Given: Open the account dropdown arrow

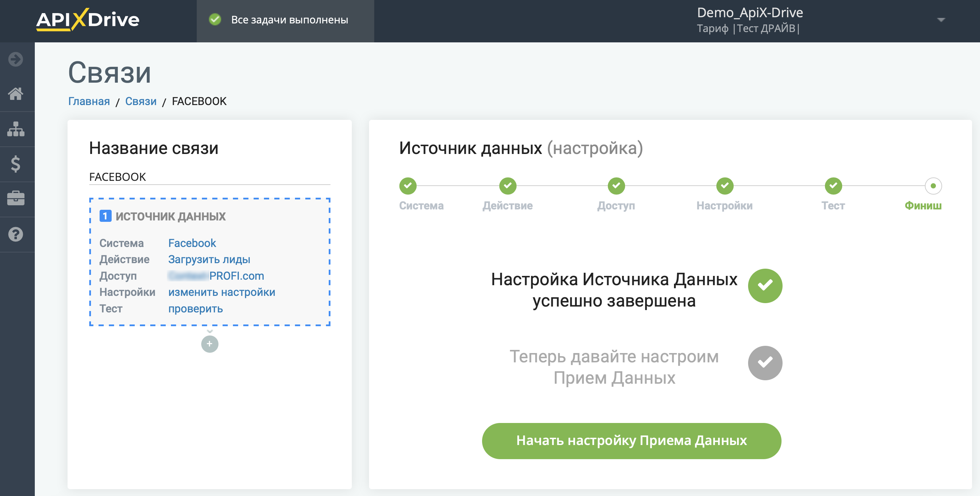Looking at the screenshot, I should click(x=941, y=20).
